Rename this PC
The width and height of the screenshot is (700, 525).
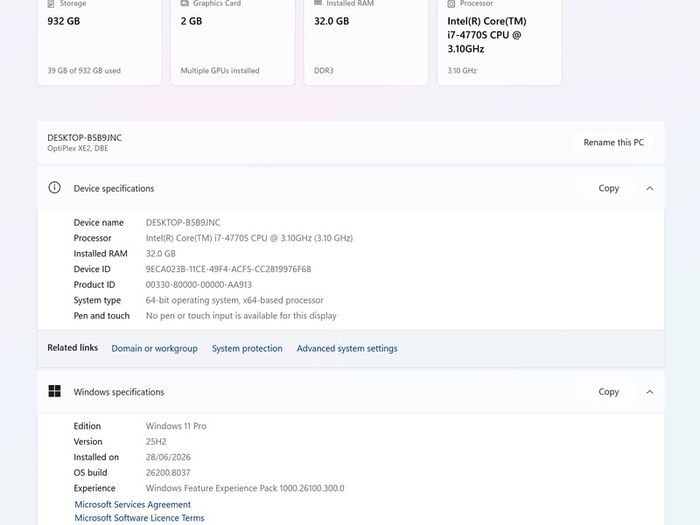pyautogui.click(x=613, y=142)
